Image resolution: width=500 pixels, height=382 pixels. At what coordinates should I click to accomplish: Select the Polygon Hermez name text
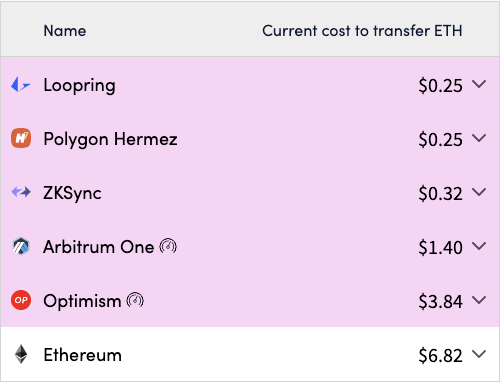[x=110, y=139]
